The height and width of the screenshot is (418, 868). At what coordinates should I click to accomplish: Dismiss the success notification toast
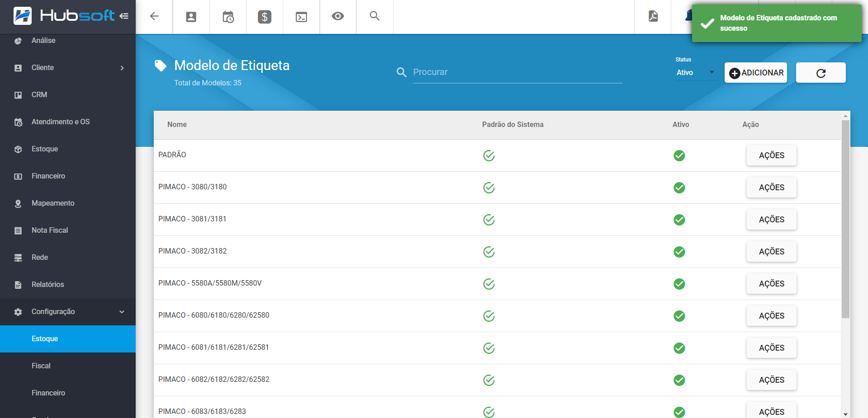(x=777, y=23)
